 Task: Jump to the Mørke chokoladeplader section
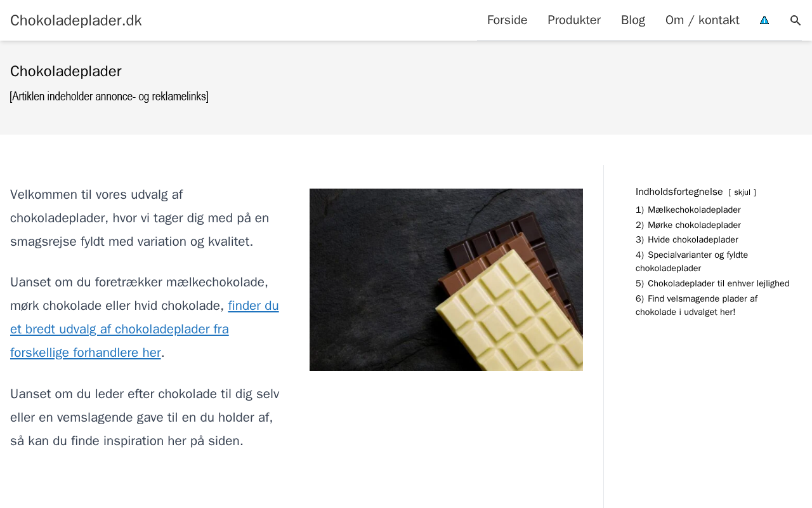coord(694,225)
